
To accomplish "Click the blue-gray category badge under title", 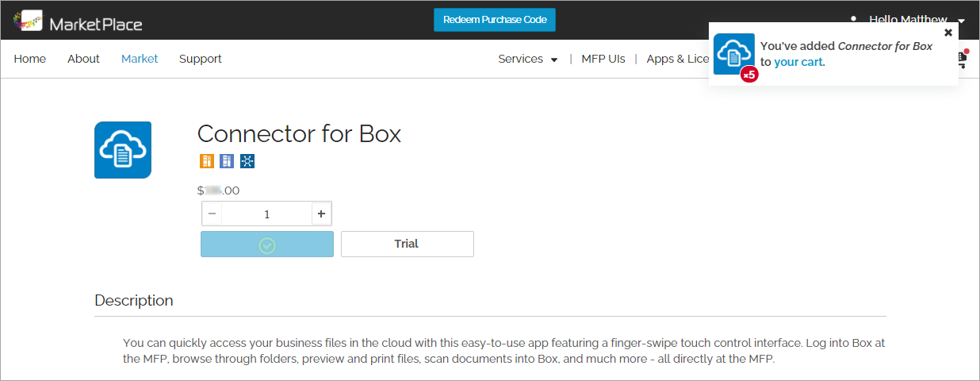I will pos(227,161).
